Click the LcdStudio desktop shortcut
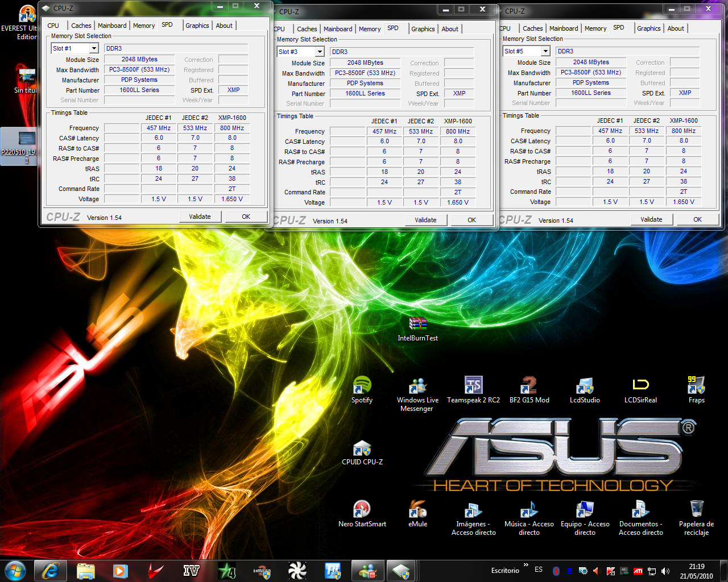Image resolution: width=728 pixels, height=582 pixels. point(585,386)
